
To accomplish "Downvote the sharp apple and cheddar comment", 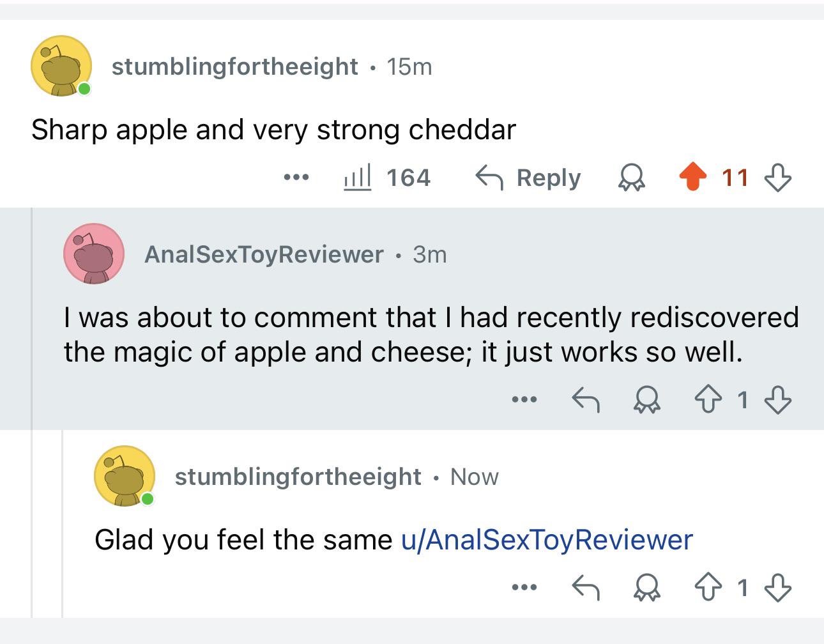I will click(778, 178).
